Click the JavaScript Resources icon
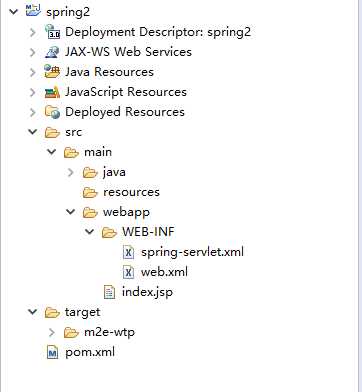This screenshot has width=362, height=392. tap(52, 92)
